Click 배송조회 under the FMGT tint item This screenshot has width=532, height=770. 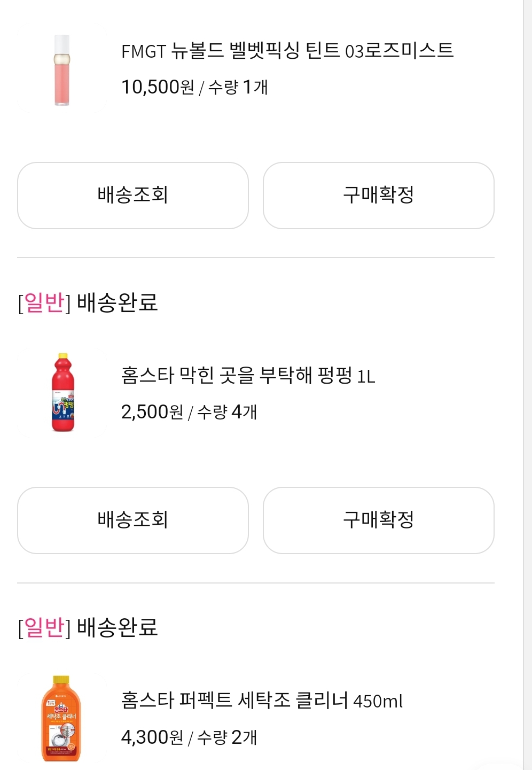coord(133,196)
